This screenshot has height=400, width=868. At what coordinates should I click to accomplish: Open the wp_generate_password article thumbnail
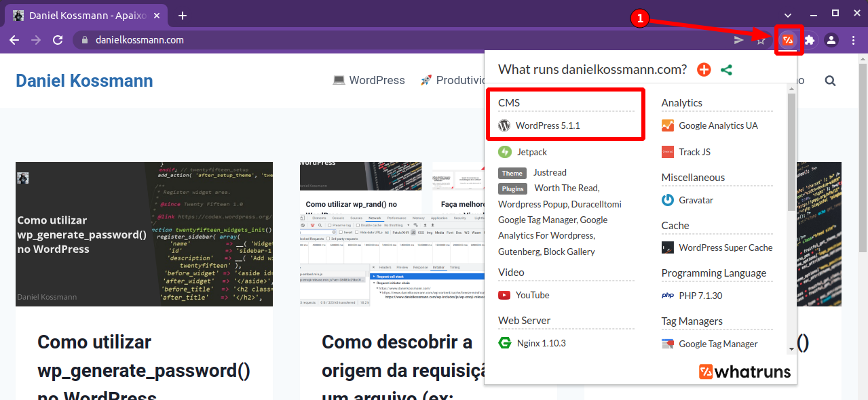click(x=144, y=234)
